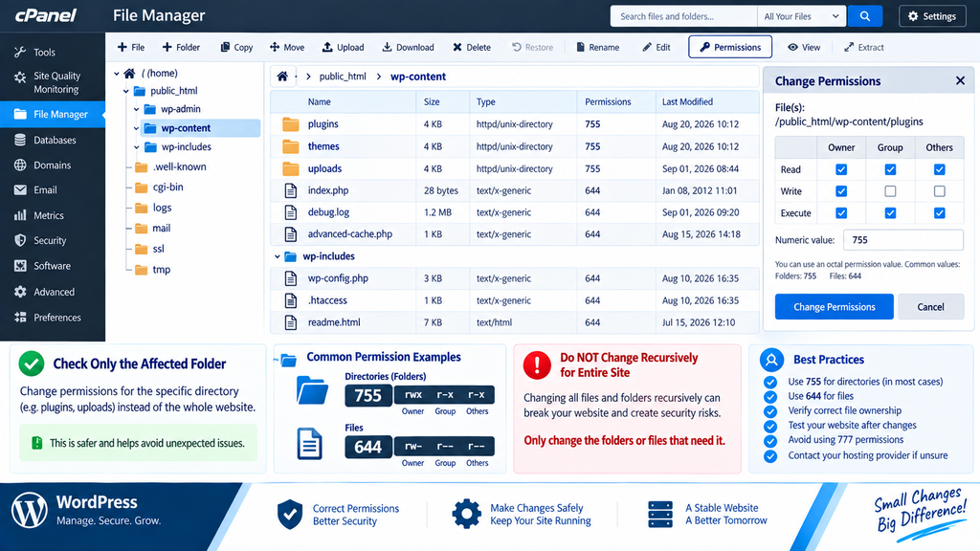Open Settings with the gear button
The height and width of the screenshot is (551, 980).
(932, 16)
